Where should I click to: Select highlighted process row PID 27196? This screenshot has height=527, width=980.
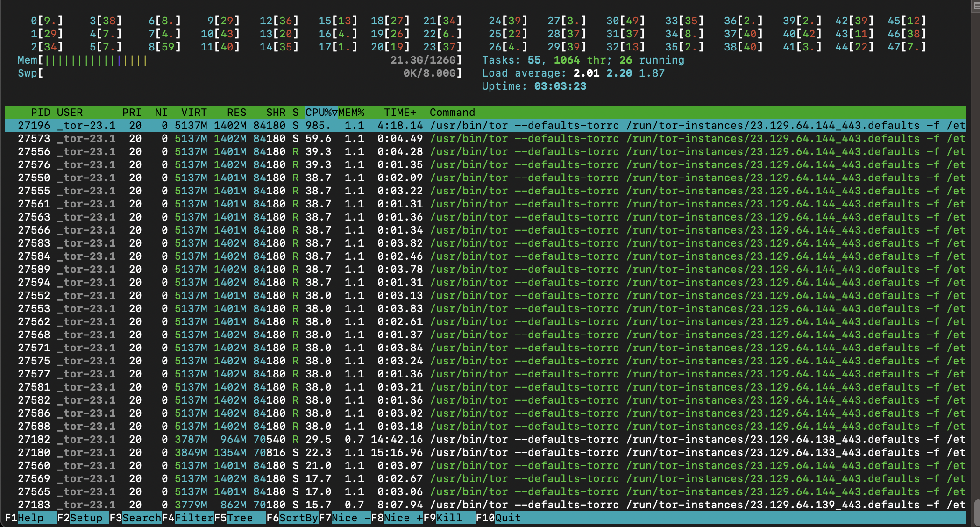34,126
